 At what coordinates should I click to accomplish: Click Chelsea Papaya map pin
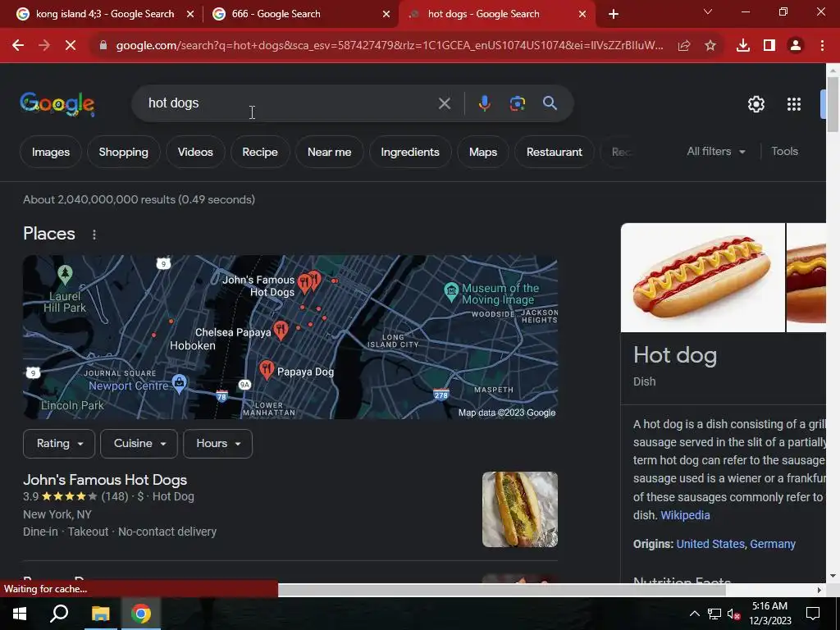(x=281, y=331)
